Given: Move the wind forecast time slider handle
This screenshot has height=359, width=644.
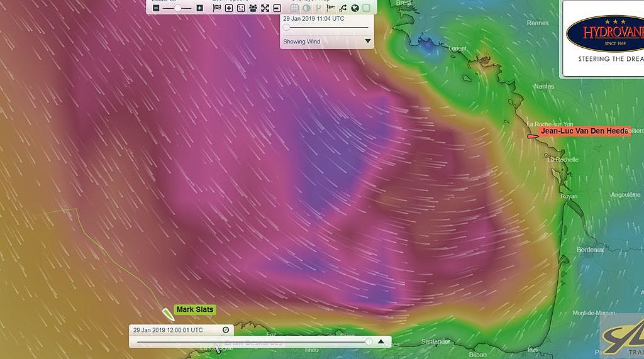Looking at the screenshot, I should pos(286,28).
